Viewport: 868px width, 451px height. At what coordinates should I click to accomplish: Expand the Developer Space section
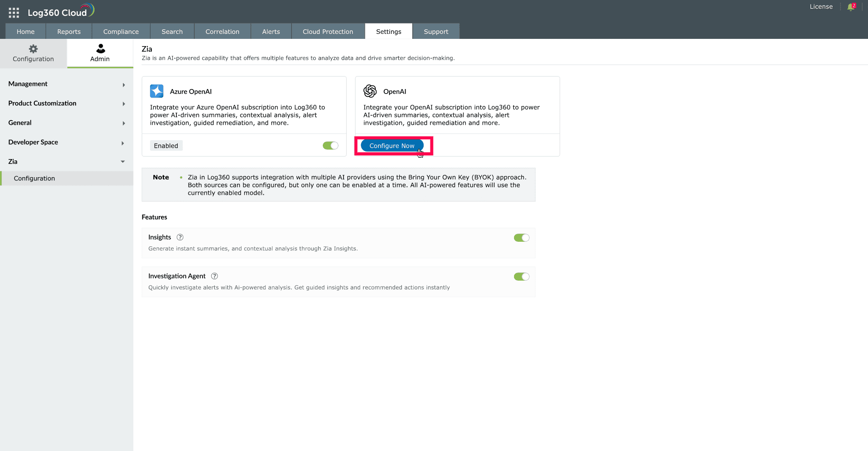pos(66,142)
